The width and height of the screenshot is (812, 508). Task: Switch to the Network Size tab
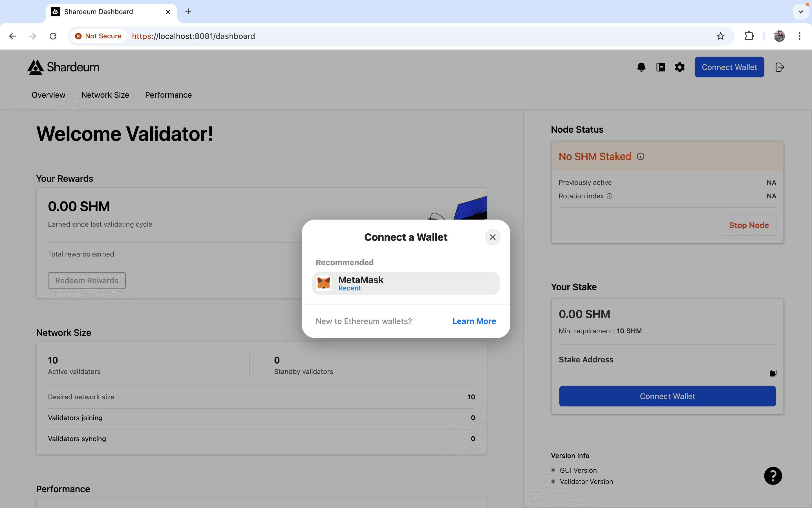pyautogui.click(x=105, y=95)
